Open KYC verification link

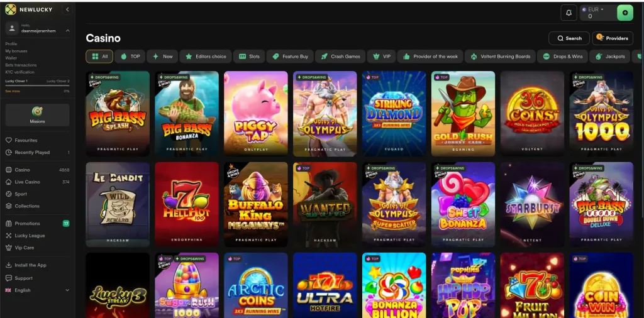19,72
